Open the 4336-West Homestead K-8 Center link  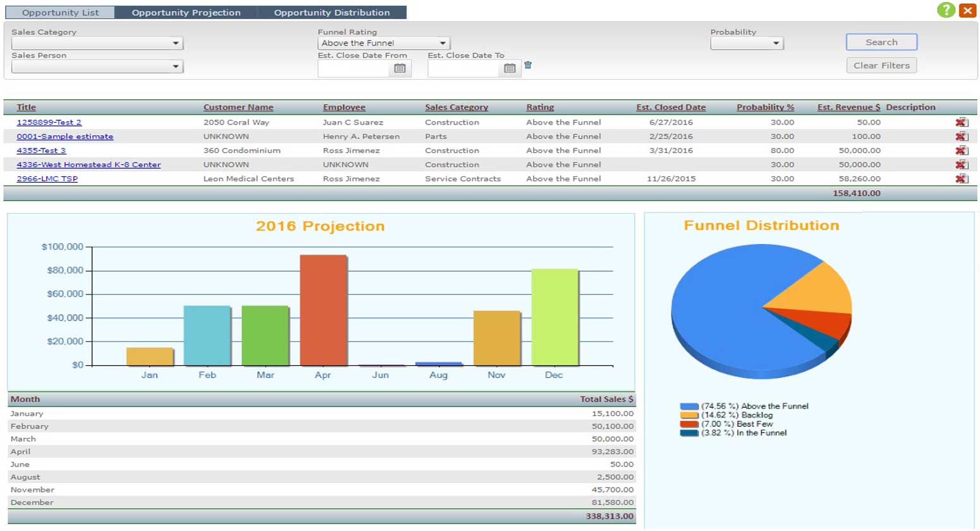pos(89,165)
